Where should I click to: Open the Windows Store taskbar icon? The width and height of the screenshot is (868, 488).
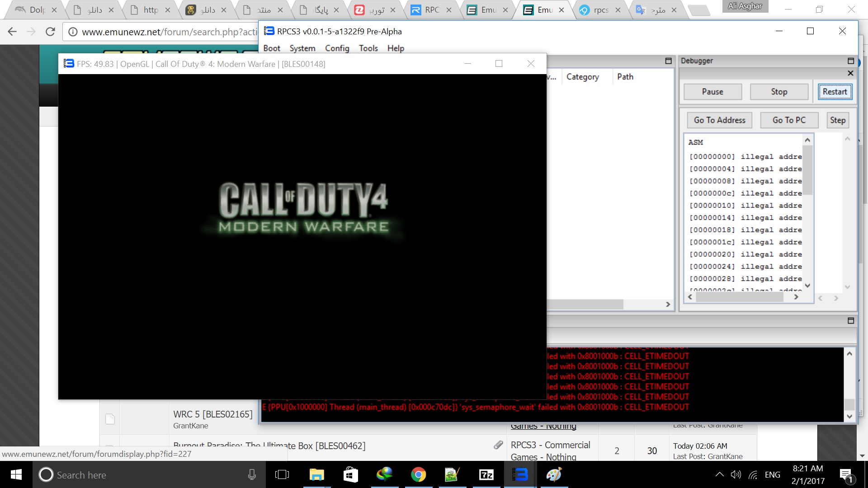coord(351,475)
